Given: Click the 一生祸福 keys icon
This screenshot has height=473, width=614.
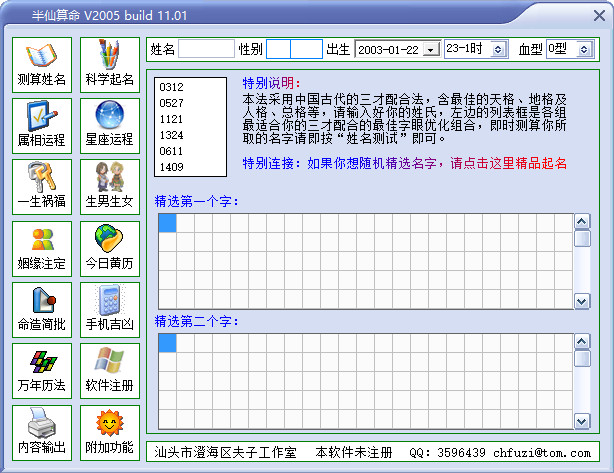Looking at the screenshot, I should (42, 187).
